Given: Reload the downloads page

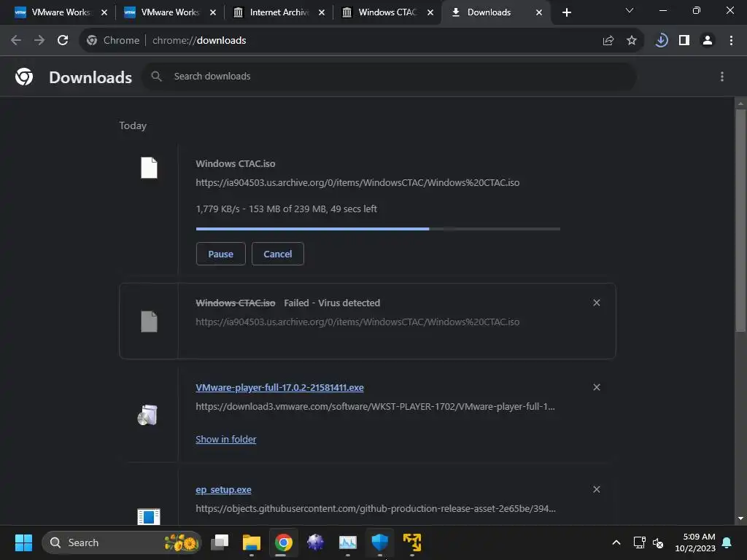Looking at the screenshot, I should (x=63, y=41).
